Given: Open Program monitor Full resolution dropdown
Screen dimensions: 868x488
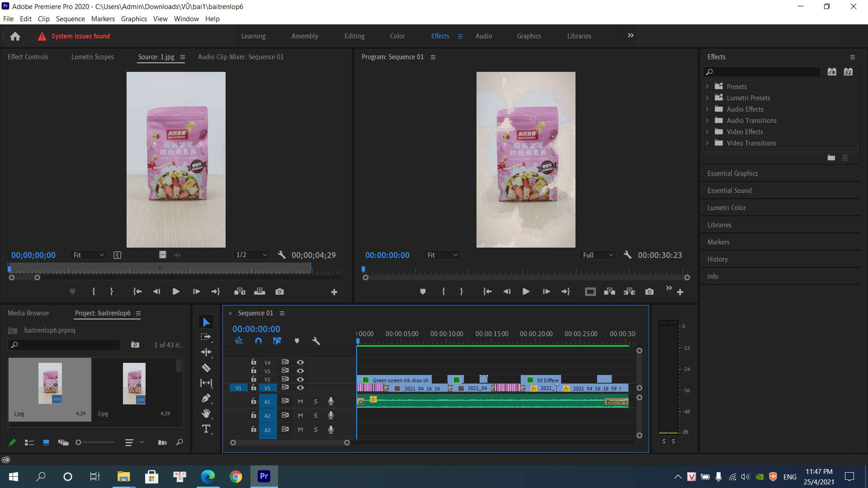Looking at the screenshot, I should (x=598, y=255).
